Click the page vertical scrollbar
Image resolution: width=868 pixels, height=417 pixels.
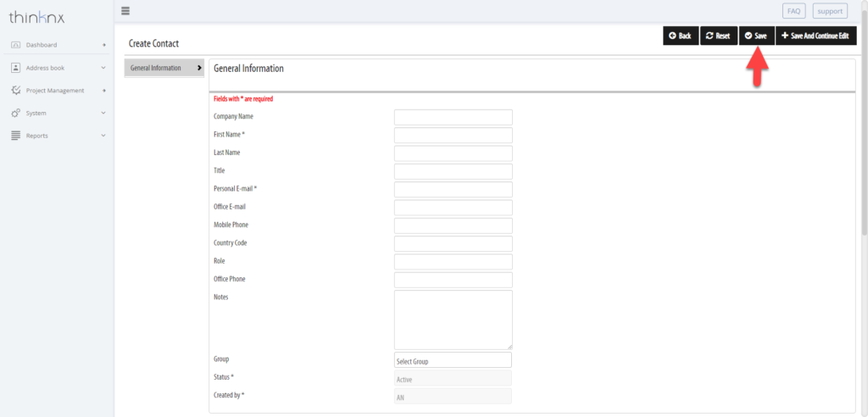click(x=864, y=122)
